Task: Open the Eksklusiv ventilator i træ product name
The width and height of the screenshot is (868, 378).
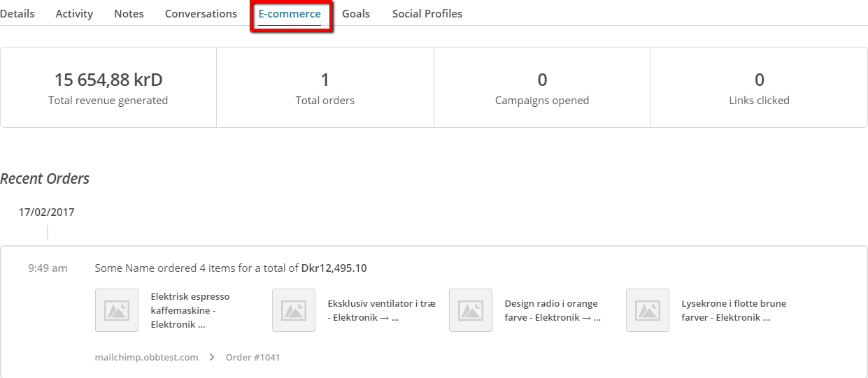Action: click(381, 310)
